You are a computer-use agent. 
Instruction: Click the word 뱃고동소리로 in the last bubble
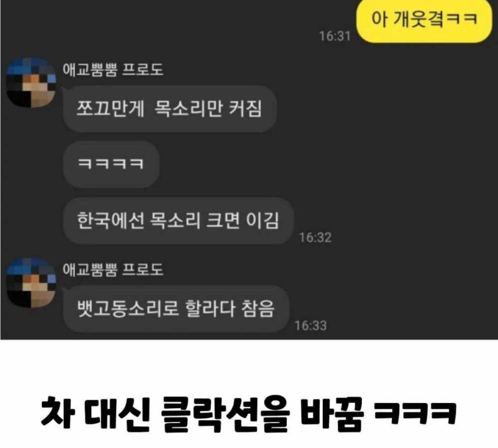[x=128, y=308]
